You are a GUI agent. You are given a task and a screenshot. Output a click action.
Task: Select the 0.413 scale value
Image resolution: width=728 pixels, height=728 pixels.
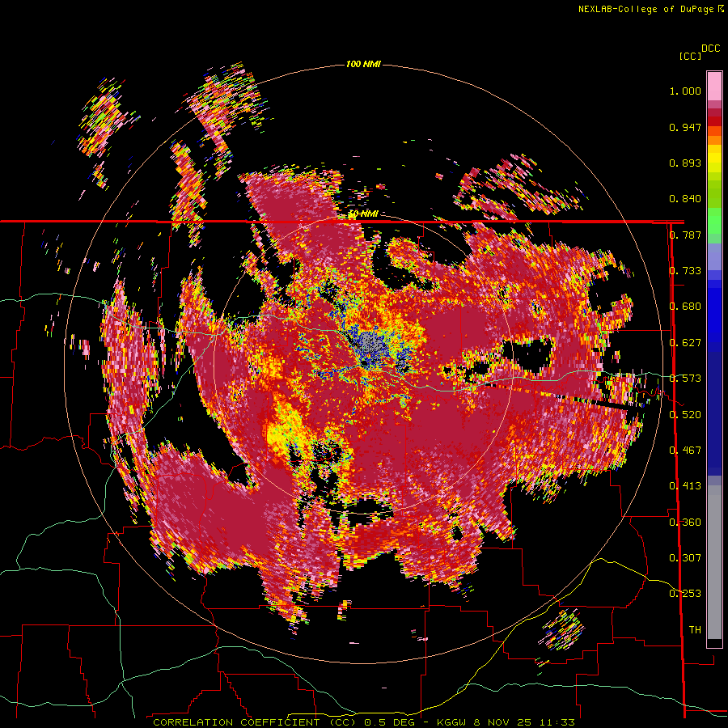tap(685, 486)
